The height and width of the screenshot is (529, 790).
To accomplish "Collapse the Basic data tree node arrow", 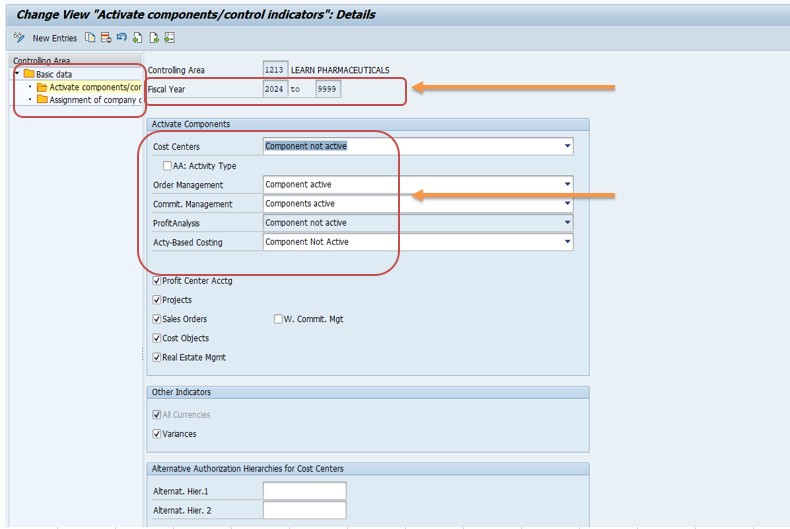I will coord(18,74).
